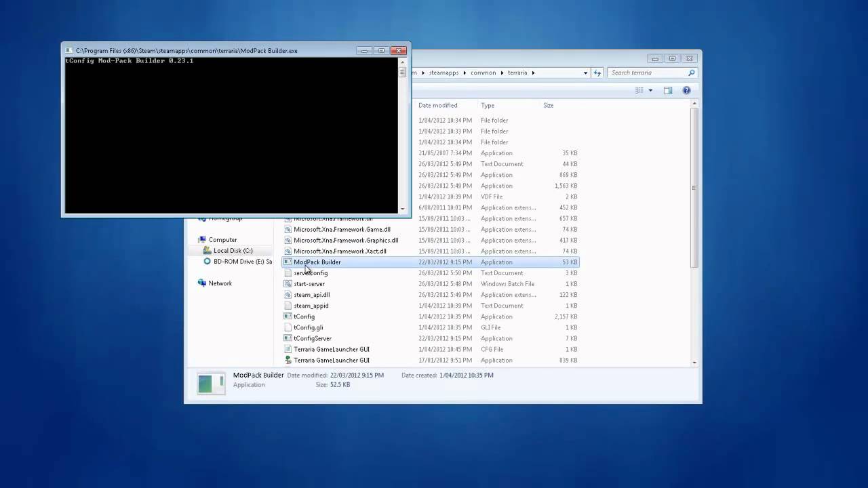Screen dimensions: 868x488
Task: Click the file list vertical scrollbar thumb
Action: click(694, 187)
